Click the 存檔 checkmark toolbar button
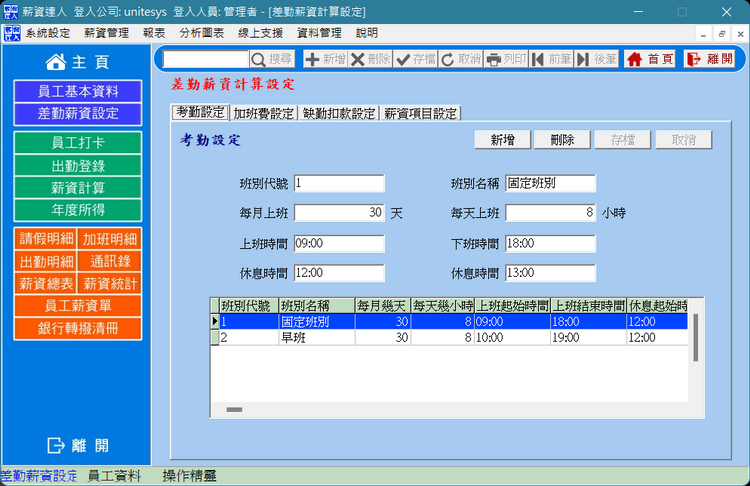 pos(415,59)
